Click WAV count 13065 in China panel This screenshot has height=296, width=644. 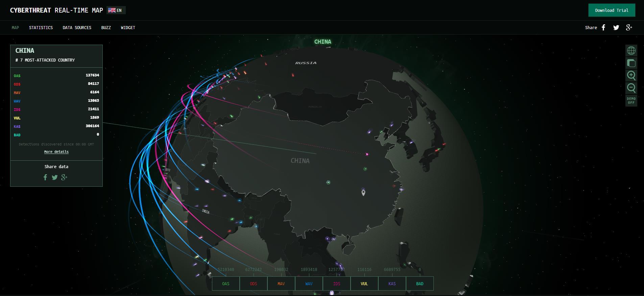pyautogui.click(x=93, y=100)
